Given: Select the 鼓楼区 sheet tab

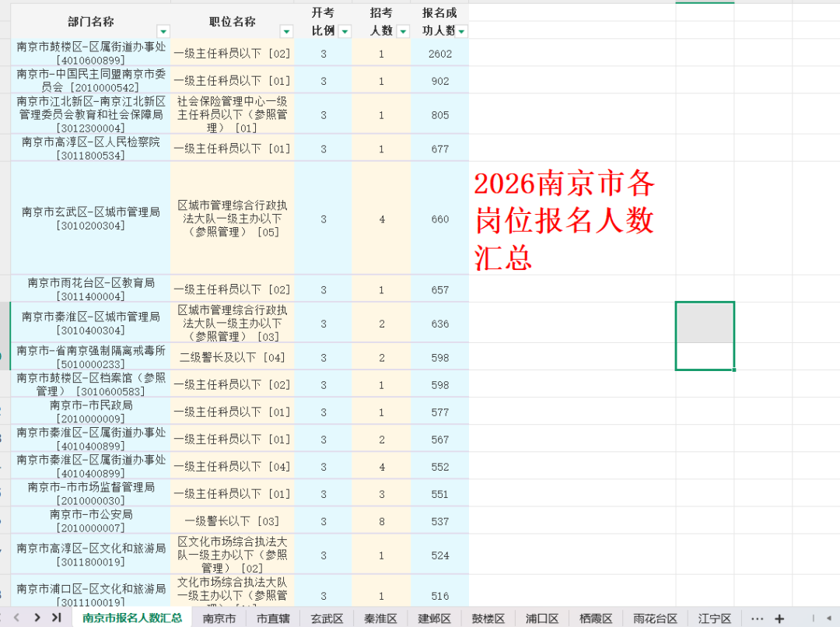Looking at the screenshot, I should pyautogui.click(x=488, y=618).
